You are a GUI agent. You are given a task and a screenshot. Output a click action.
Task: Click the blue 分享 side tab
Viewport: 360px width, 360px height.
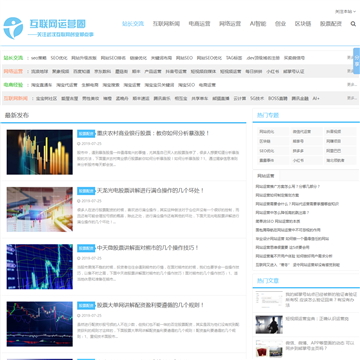(x=357, y=61)
